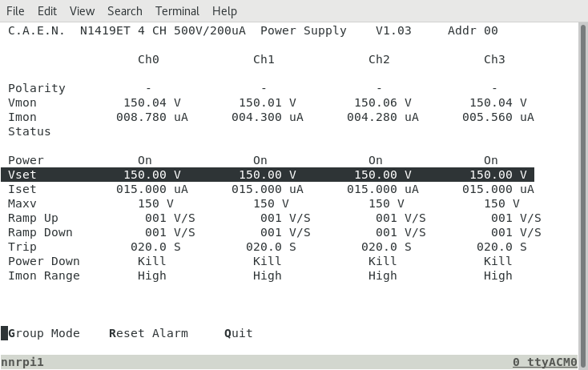The image size is (588, 370).
Task: Open the File menu
Action: point(15,11)
